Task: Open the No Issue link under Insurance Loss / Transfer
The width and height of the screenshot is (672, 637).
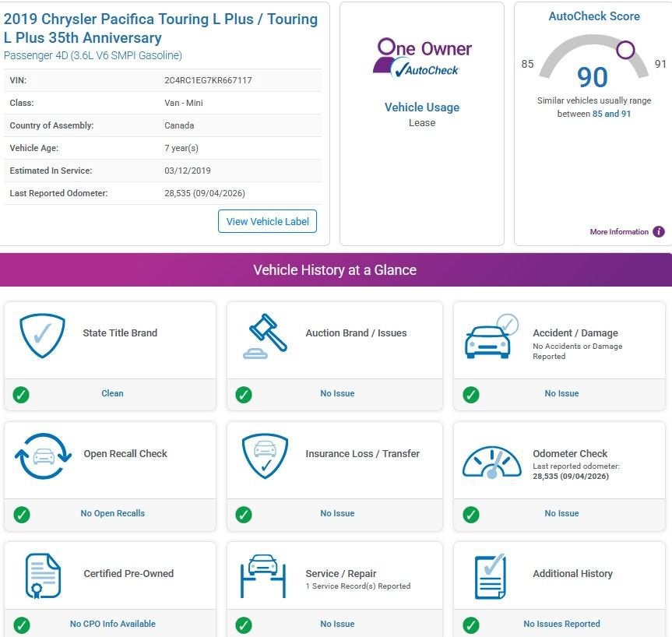Action: tap(337, 513)
